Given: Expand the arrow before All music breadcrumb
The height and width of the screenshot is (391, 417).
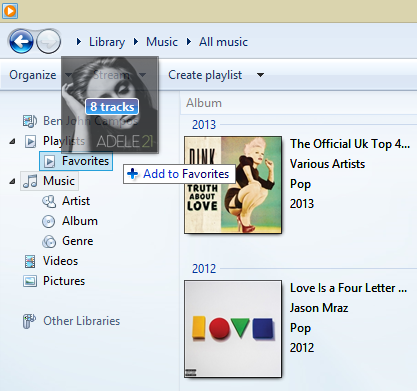Looking at the screenshot, I should coord(189,42).
